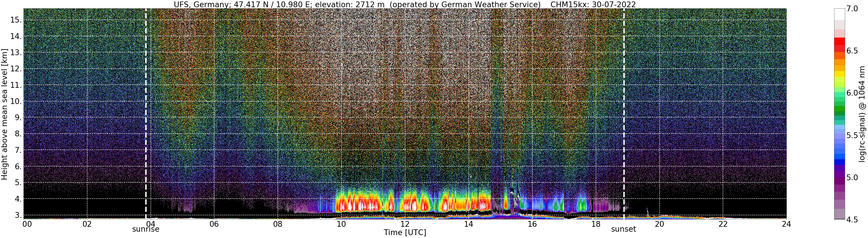Click the '06' time tick label
Image resolution: width=868 pixels, height=238 pixels.
[x=214, y=224]
